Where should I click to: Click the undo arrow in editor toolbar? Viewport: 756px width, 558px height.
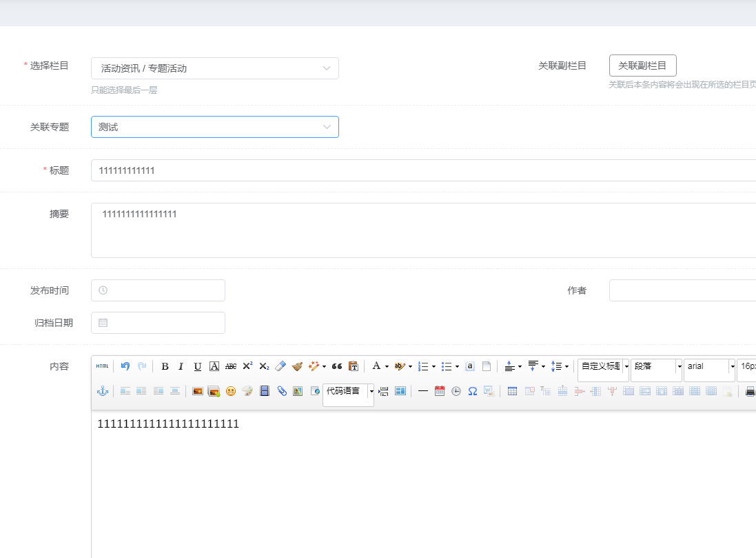[x=125, y=366]
